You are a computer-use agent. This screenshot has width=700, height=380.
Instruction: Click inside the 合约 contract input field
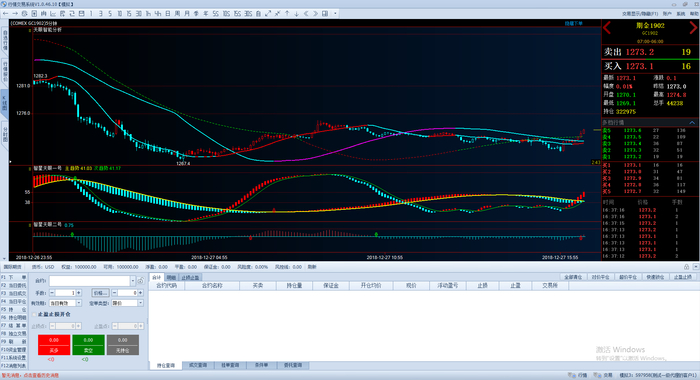pos(89,281)
